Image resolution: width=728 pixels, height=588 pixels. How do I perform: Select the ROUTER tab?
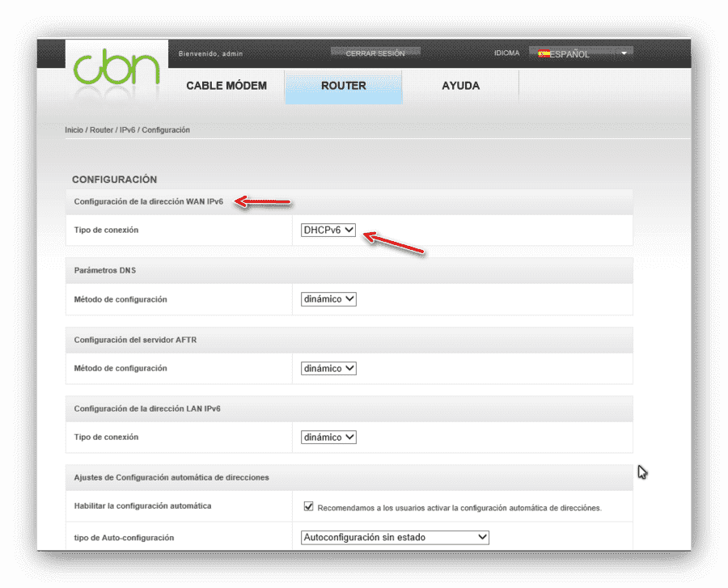click(x=344, y=87)
